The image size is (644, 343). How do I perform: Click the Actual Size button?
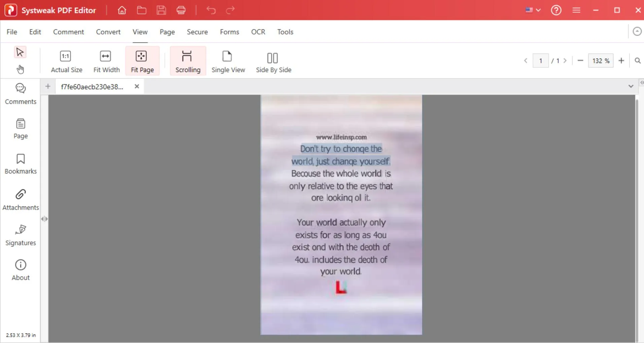point(66,61)
